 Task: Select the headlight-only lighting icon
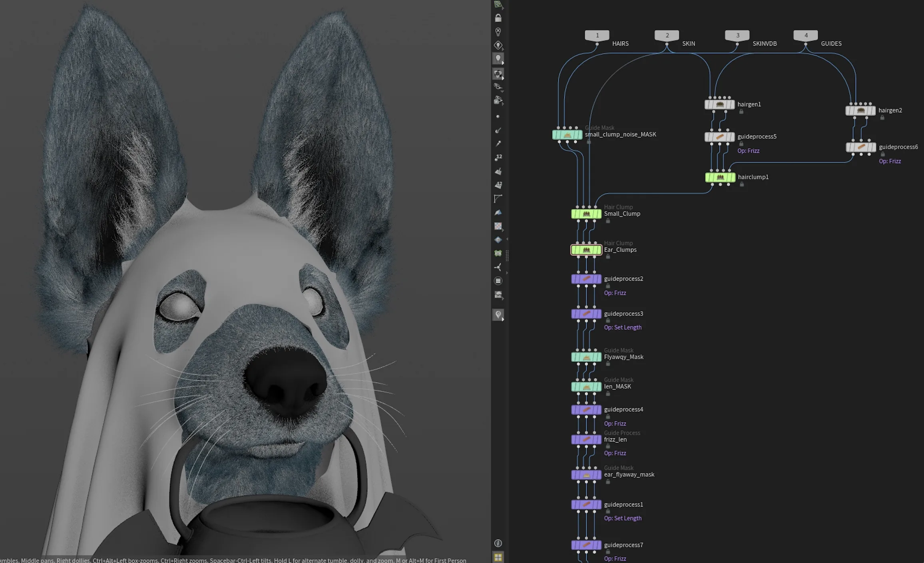pyautogui.click(x=498, y=45)
